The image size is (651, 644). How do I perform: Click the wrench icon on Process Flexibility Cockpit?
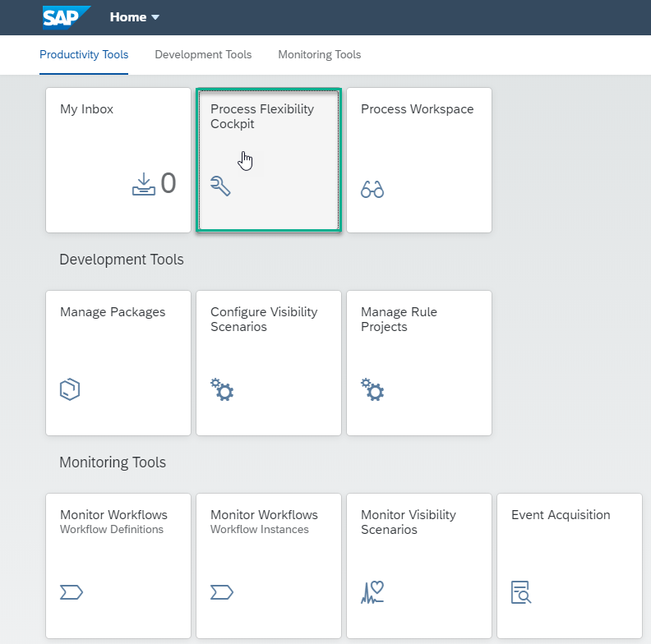(220, 186)
